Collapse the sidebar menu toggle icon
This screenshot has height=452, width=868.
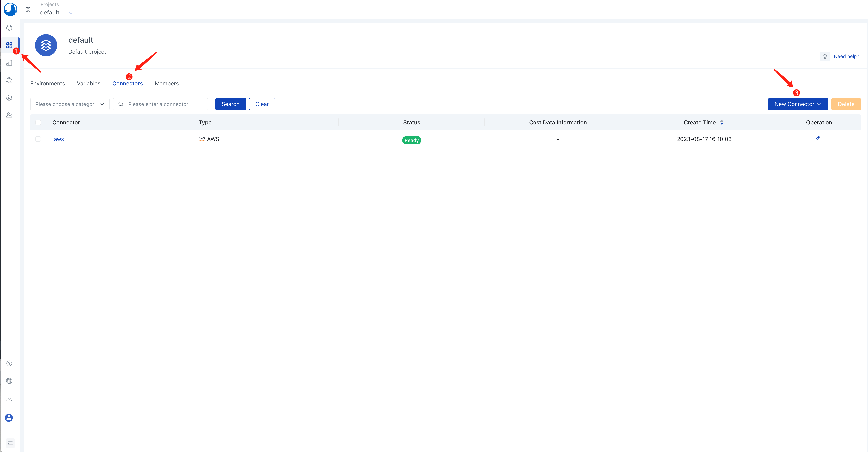coord(10,443)
